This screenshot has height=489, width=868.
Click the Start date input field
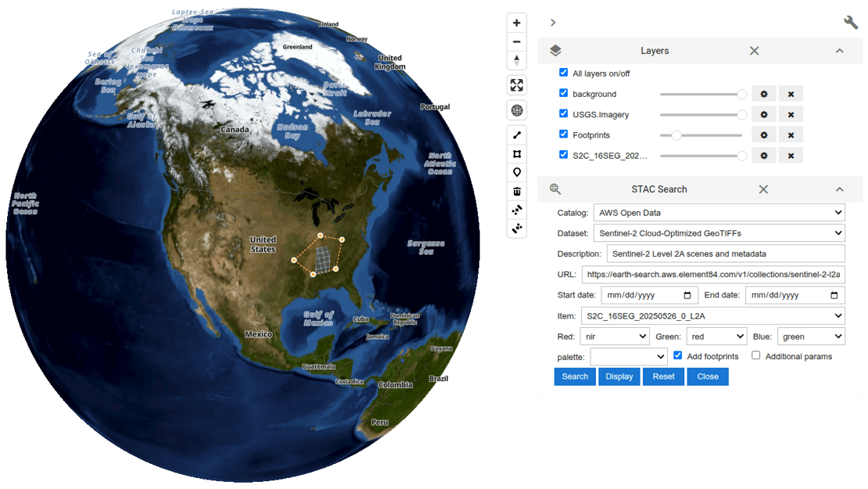pos(638,295)
